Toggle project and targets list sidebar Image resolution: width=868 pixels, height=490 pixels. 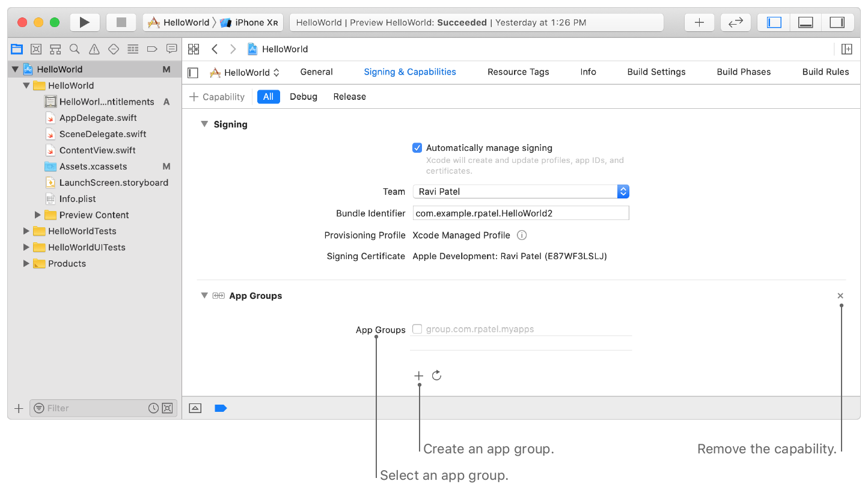click(x=193, y=73)
